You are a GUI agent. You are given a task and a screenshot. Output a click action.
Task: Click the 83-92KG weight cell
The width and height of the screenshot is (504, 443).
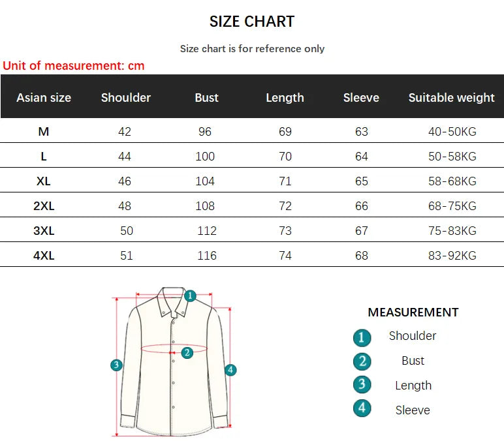(x=452, y=256)
